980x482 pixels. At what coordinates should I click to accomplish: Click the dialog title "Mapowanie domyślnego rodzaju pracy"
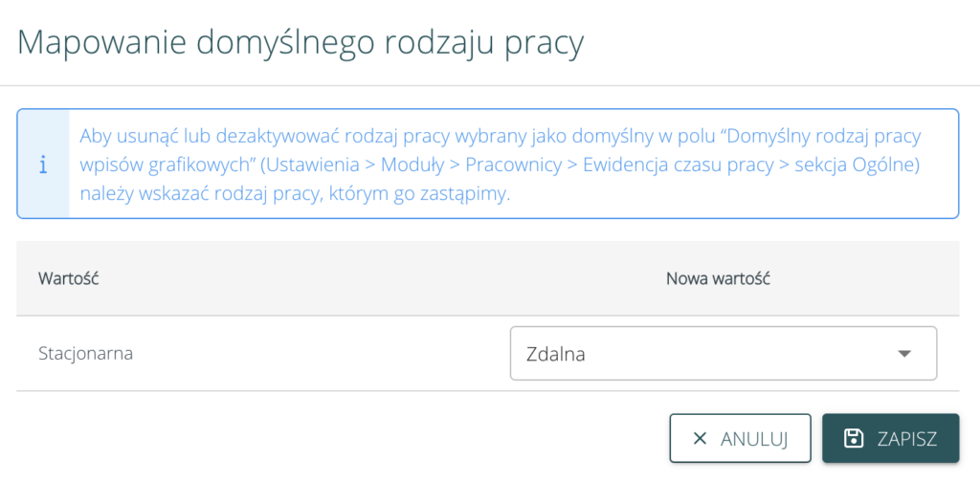[x=301, y=43]
